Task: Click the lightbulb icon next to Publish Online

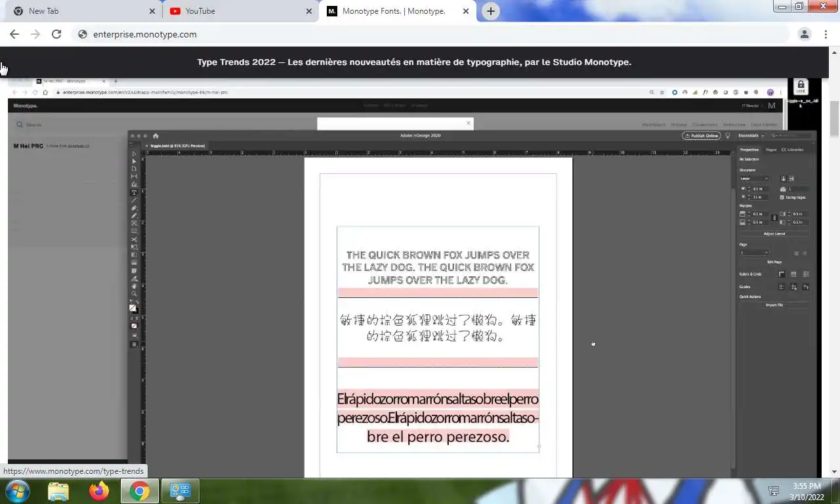Action: point(728,136)
